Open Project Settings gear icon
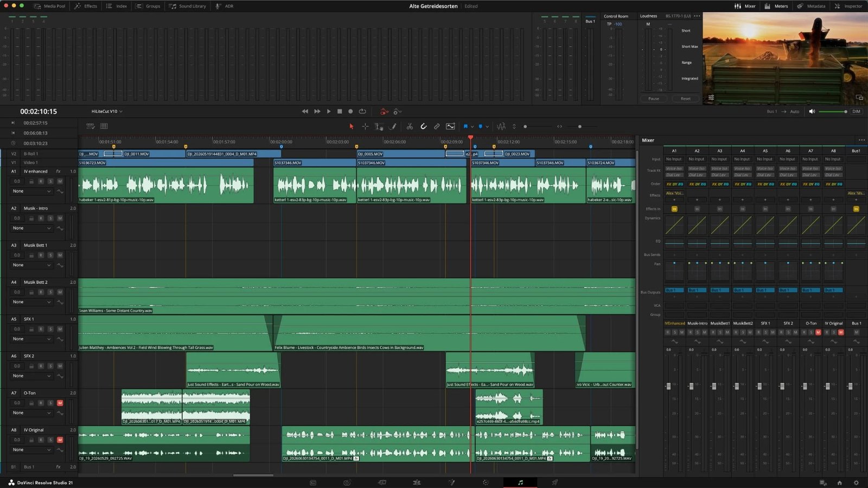 click(x=856, y=483)
